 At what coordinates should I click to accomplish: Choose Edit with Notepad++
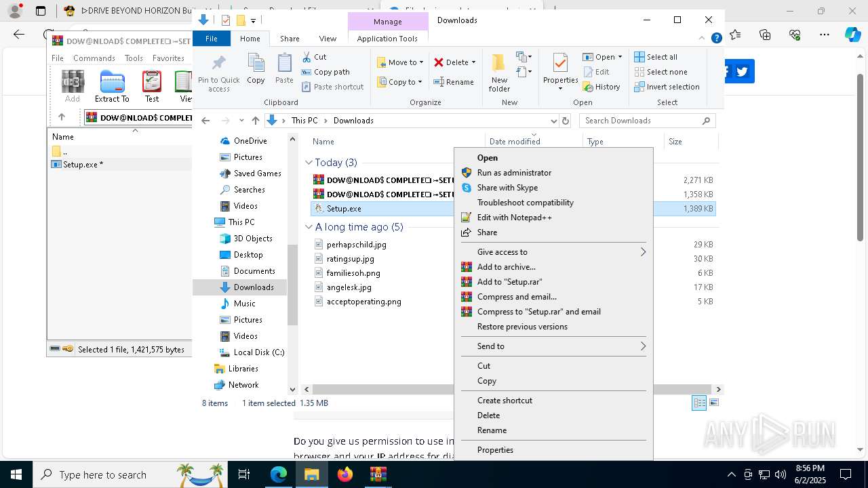pos(553,218)
